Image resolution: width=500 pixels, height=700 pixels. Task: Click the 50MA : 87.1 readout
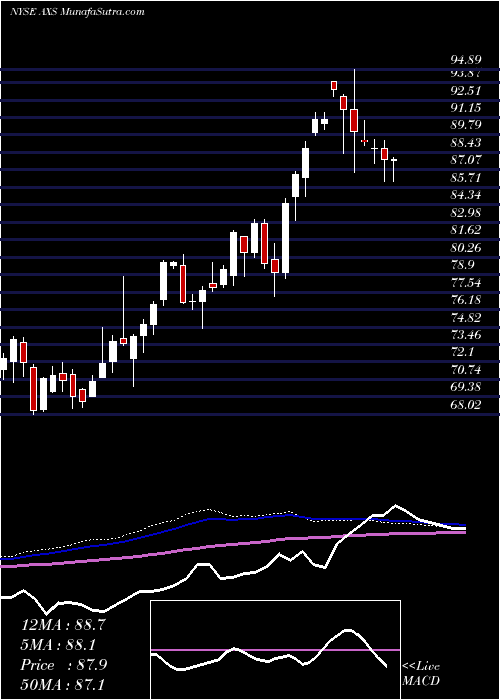63,684
